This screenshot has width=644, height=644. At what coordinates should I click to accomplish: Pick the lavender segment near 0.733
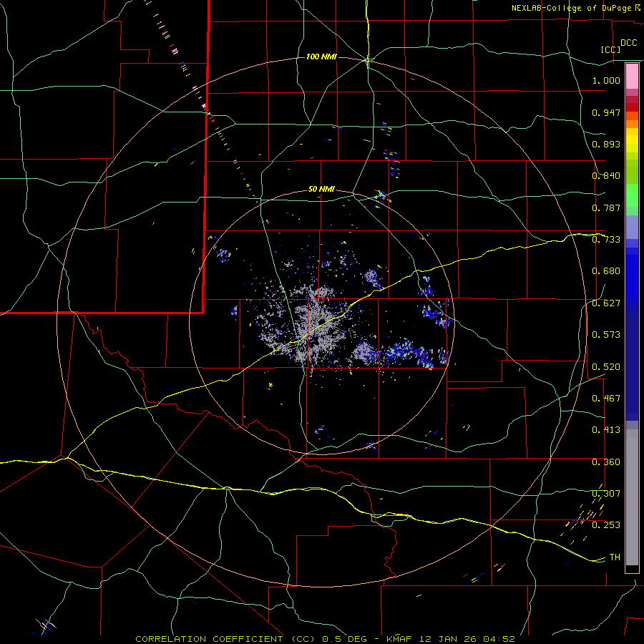click(x=632, y=228)
